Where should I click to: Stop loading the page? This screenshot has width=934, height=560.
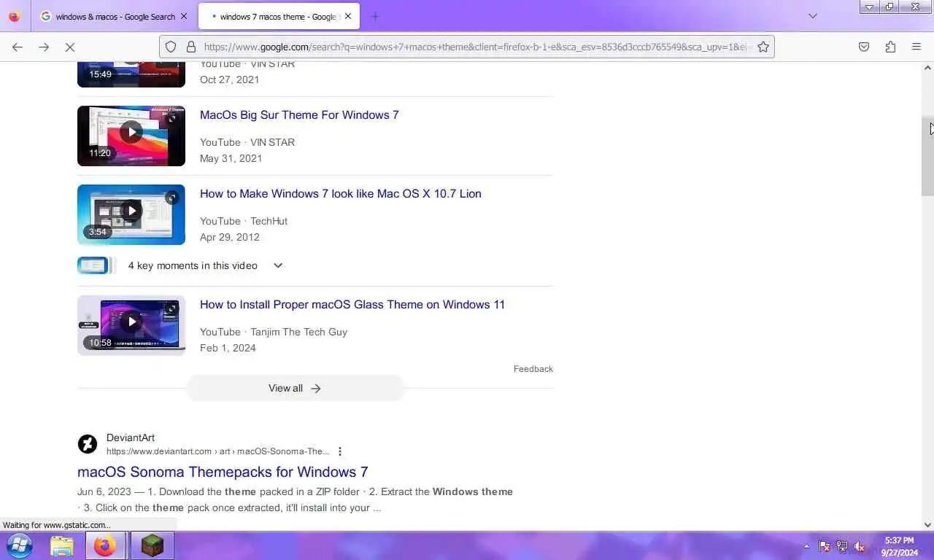70,47
